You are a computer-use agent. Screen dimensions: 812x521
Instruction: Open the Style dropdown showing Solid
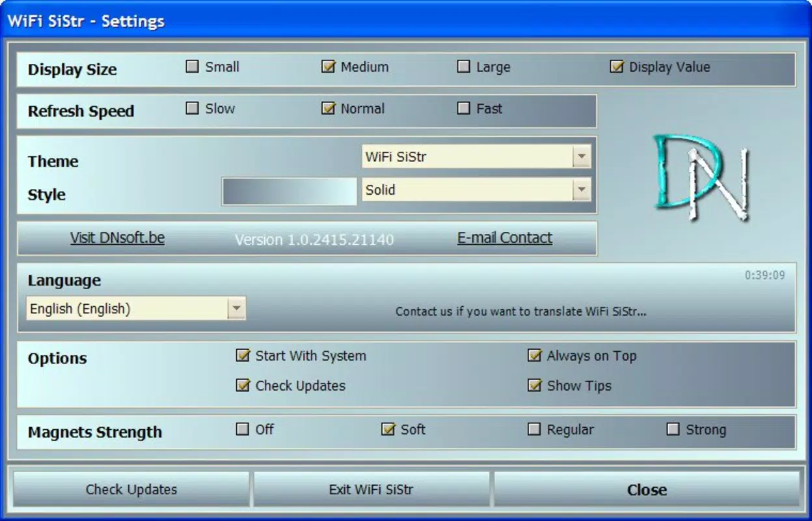tap(476, 190)
